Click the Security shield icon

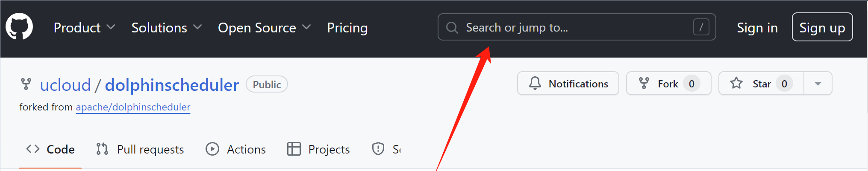coord(378,149)
